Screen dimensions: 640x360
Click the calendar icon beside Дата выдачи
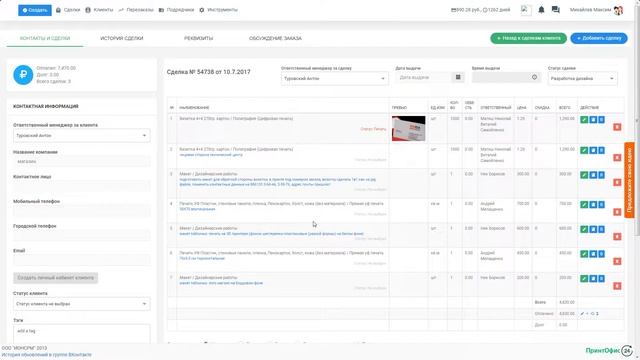click(x=458, y=77)
